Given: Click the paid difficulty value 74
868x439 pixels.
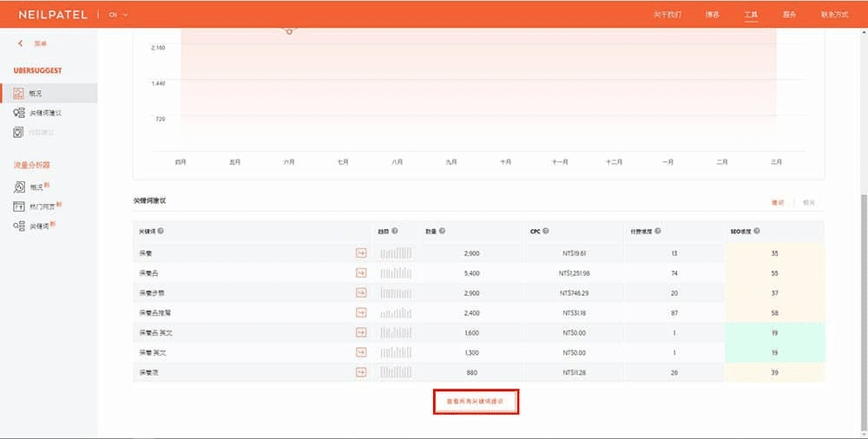Looking at the screenshot, I should point(674,273).
